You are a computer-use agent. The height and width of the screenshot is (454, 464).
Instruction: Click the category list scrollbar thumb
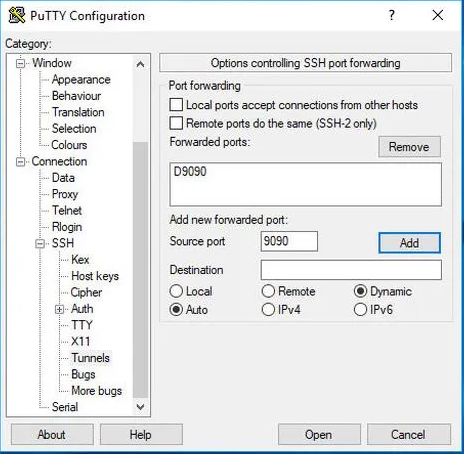(x=140, y=269)
